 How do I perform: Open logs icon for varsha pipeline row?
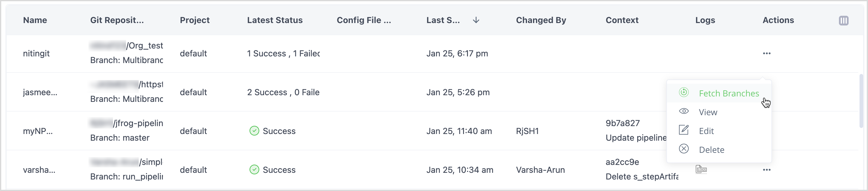tap(701, 169)
